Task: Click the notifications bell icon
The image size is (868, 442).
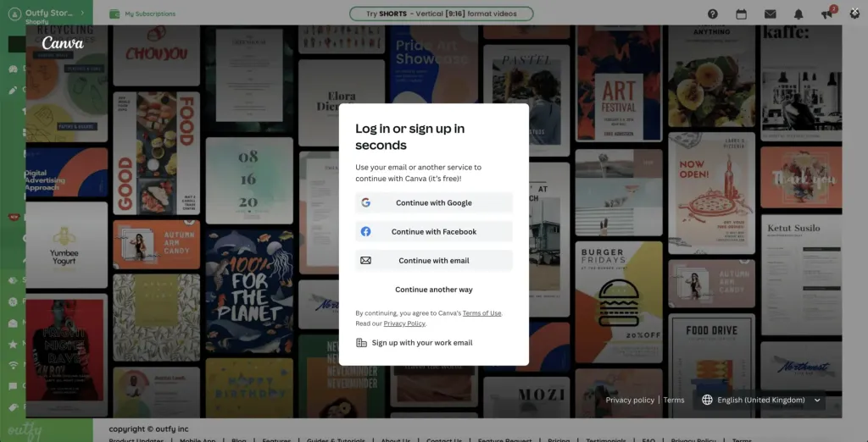Action: click(798, 14)
